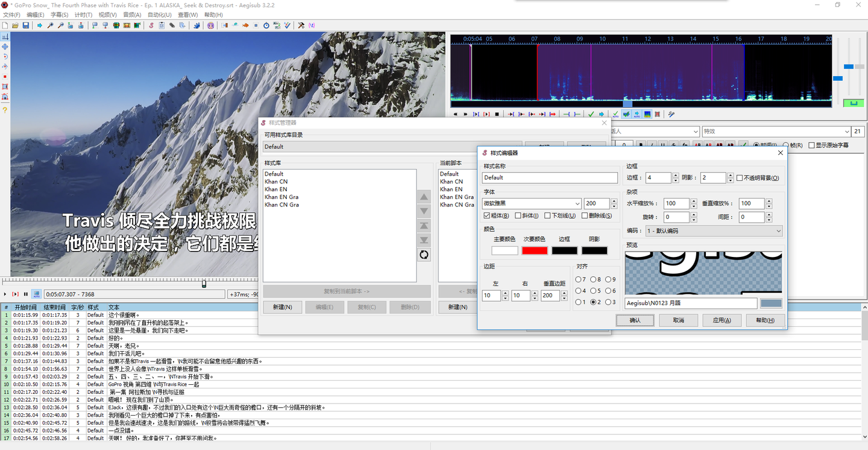Open the Styles Manager toolbar icon
Viewport: 868px width, 450px height.
click(x=151, y=25)
